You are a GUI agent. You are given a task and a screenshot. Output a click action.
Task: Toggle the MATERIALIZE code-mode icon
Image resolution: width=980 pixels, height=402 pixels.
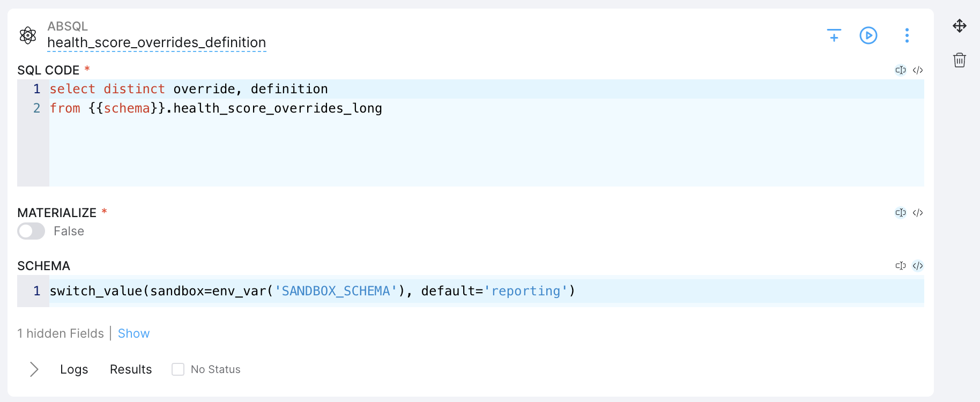[x=918, y=213]
